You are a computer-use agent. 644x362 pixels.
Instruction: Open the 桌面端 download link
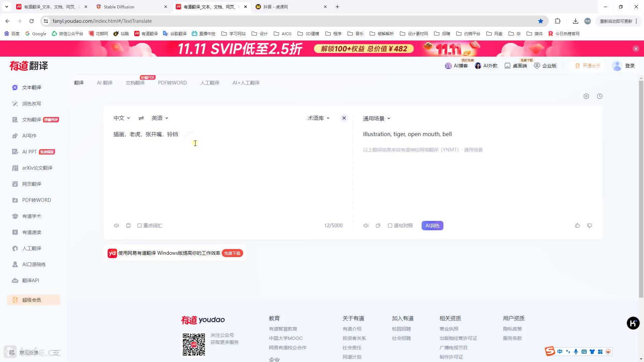click(516, 66)
